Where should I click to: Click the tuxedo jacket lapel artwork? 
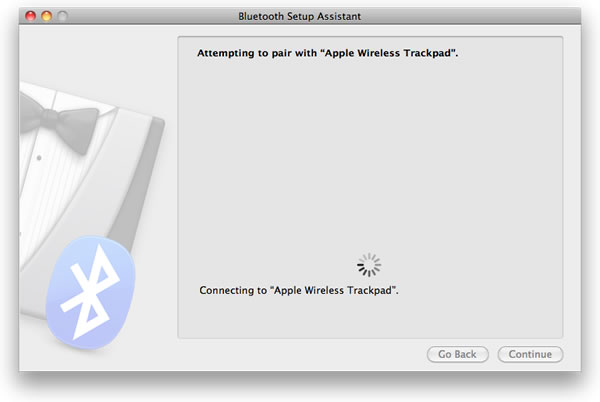[x=135, y=160]
